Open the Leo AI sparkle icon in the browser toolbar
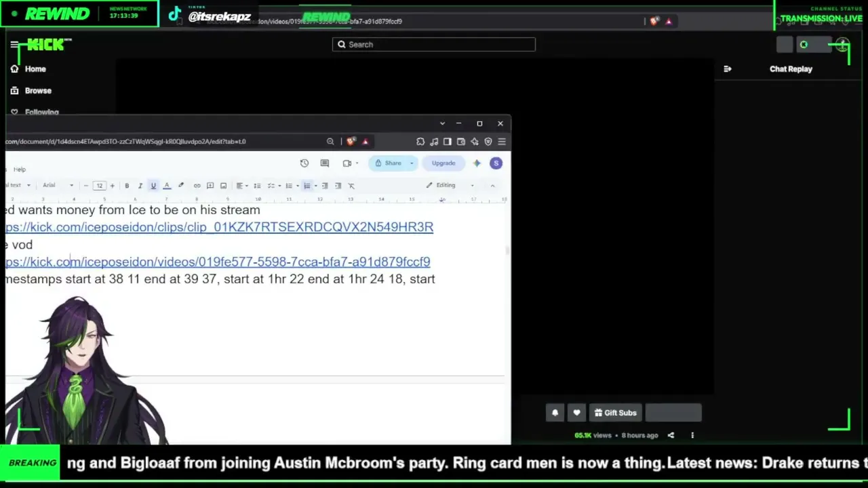The image size is (868, 488). pos(475,142)
